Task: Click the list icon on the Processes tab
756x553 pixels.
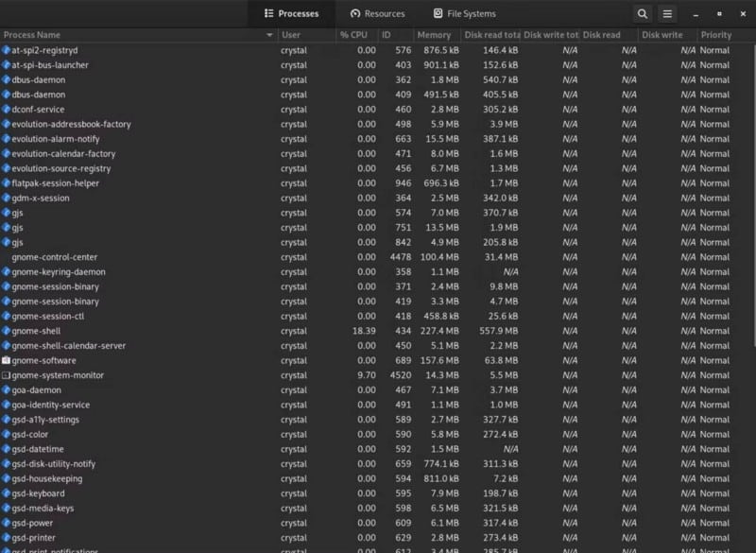Action: pos(267,13)
